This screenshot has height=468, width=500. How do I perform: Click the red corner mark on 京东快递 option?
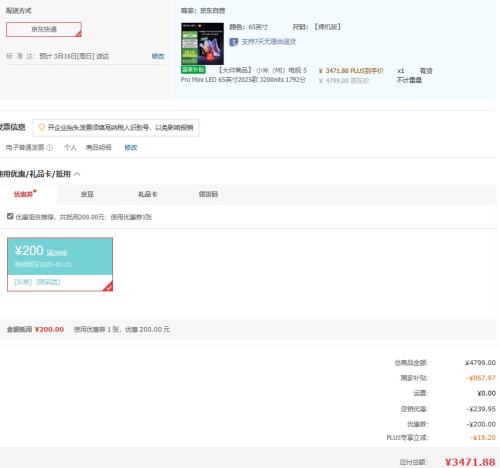click(78, 33)
